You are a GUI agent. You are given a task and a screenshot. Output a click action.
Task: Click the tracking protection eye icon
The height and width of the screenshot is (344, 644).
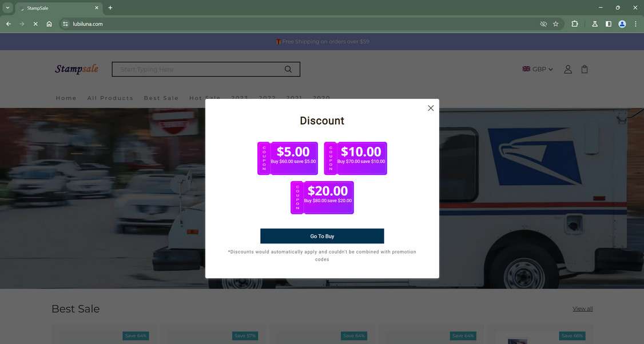point(543,24)
